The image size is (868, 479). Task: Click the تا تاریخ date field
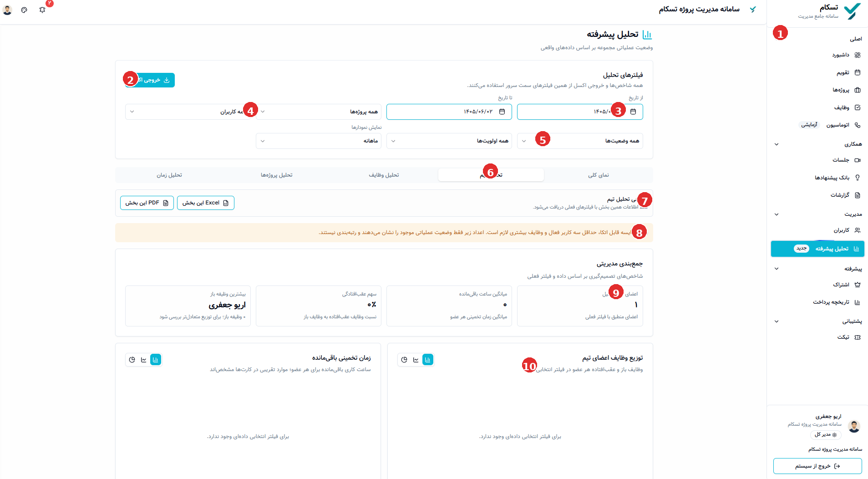click(449, 112)
